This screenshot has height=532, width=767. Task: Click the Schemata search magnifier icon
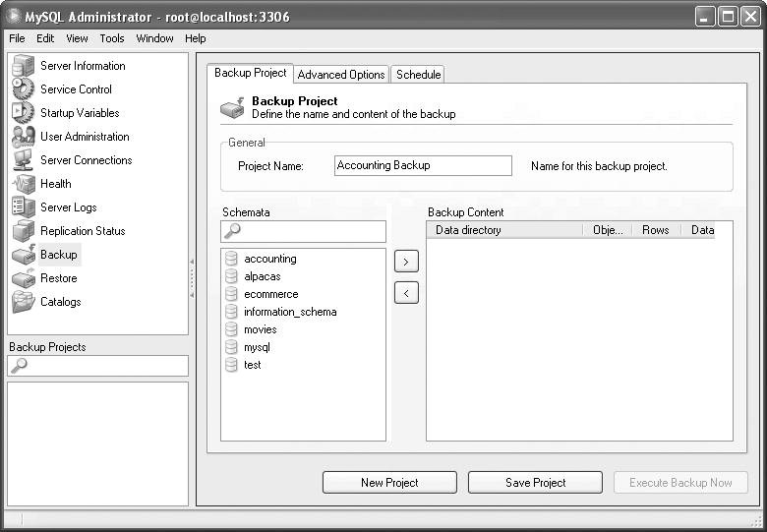(232, 231)
